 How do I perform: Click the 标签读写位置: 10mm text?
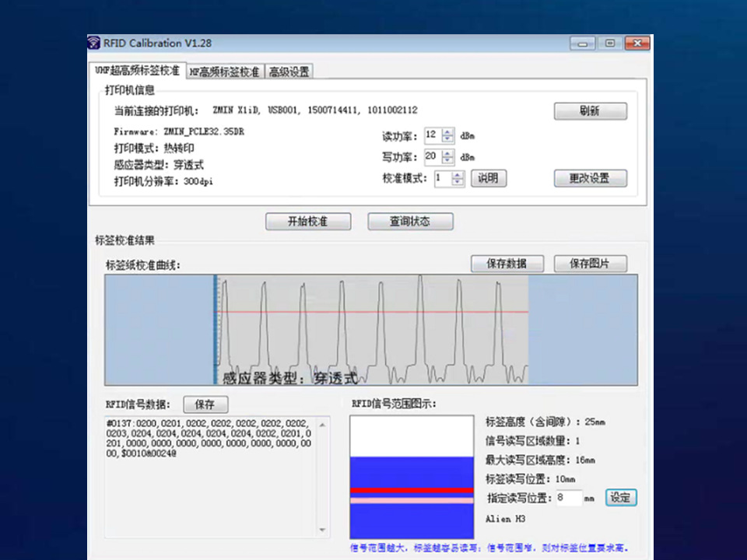(530, 479)
